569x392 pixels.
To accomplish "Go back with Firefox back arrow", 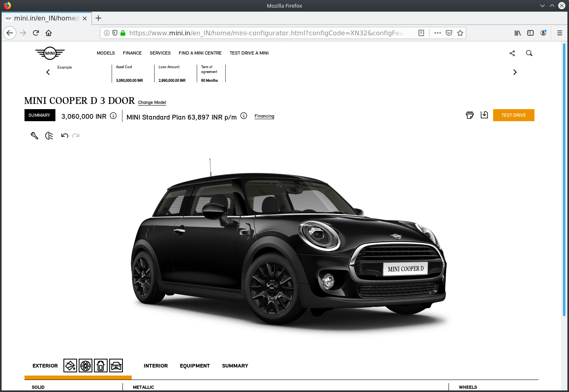I will point(10,33).
